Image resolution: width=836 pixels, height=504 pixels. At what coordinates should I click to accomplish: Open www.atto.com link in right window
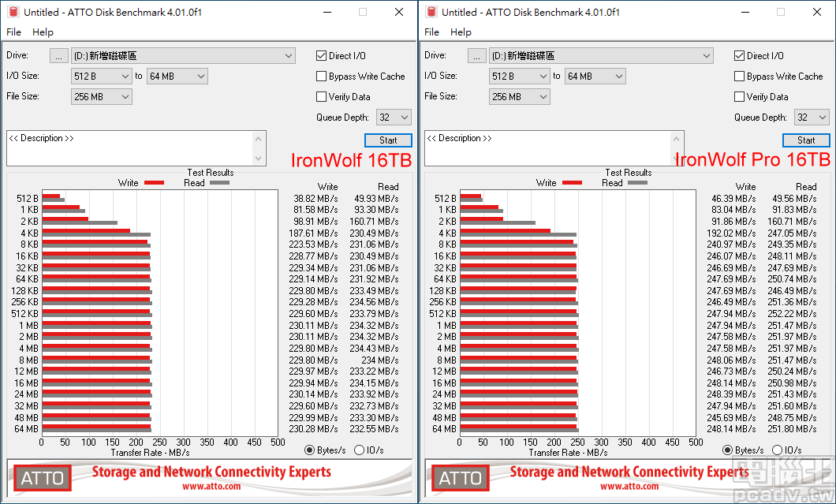coord(629,487)
